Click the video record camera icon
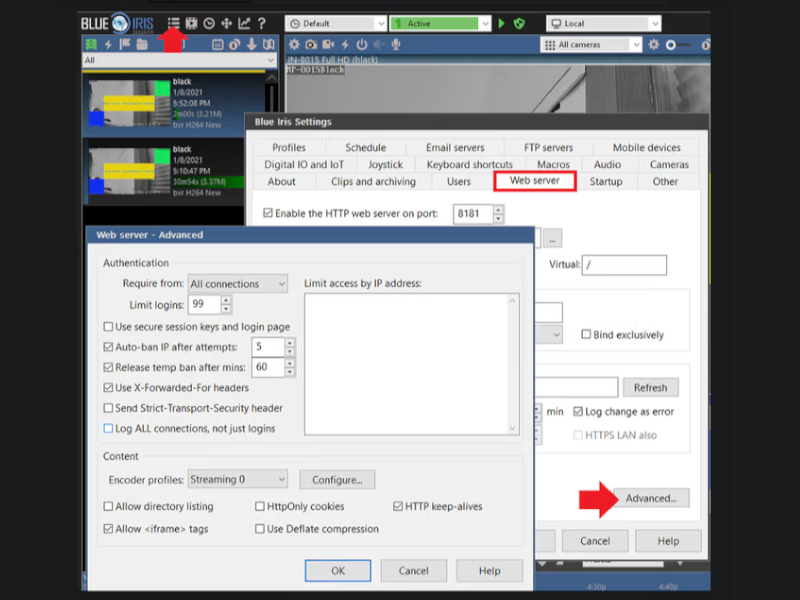800x600 pixels. tap(328, 44)
